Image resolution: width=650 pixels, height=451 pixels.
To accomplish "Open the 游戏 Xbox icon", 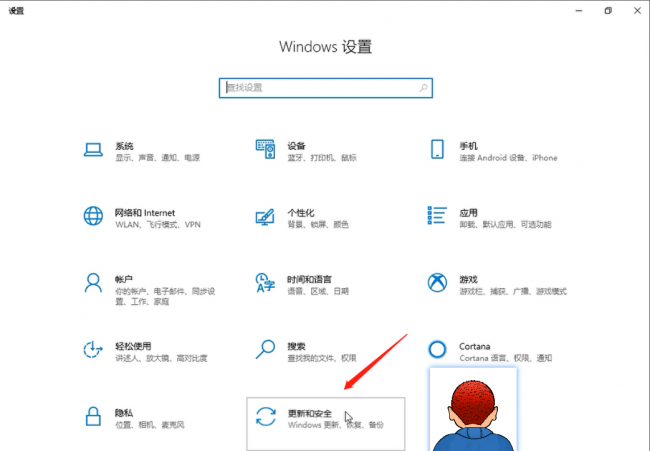I will click(437, 283).
